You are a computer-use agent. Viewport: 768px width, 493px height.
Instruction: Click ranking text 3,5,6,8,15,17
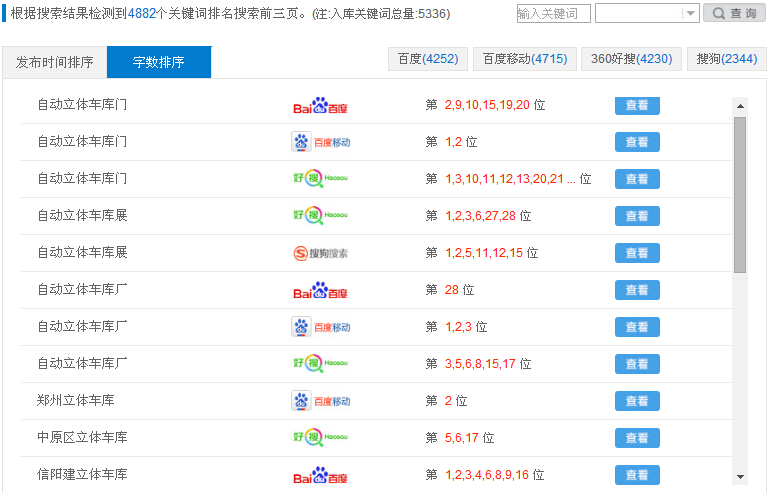click(x=480, y=364)
